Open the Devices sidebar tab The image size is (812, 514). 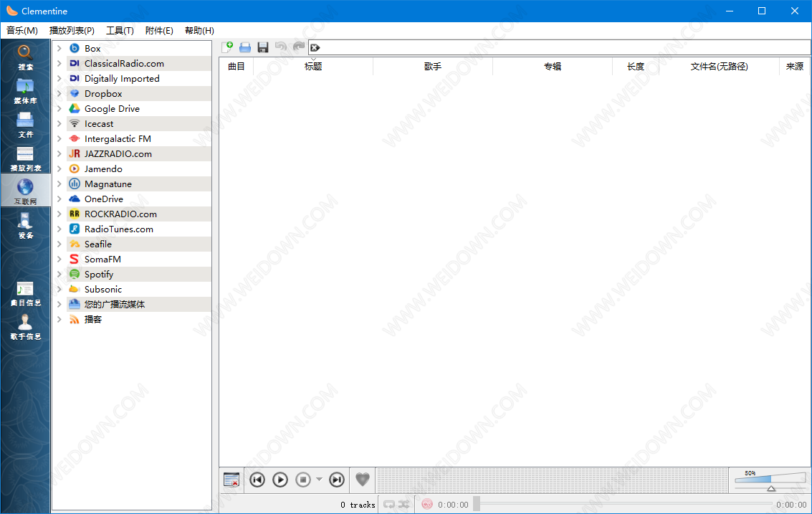(25, 225)
